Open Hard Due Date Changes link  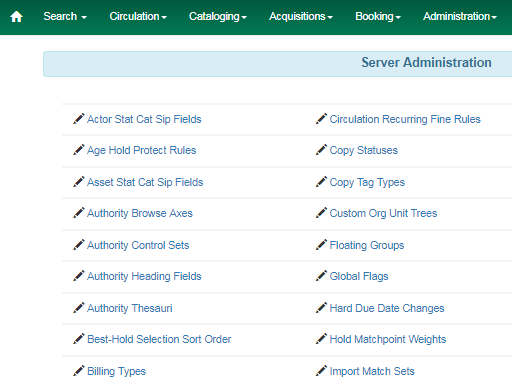coord(387,308)
